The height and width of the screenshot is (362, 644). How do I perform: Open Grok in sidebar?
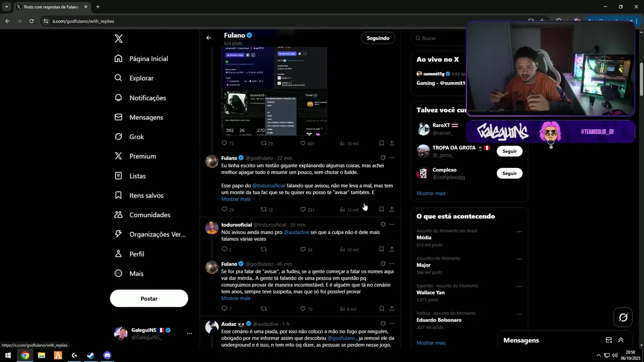129,137
